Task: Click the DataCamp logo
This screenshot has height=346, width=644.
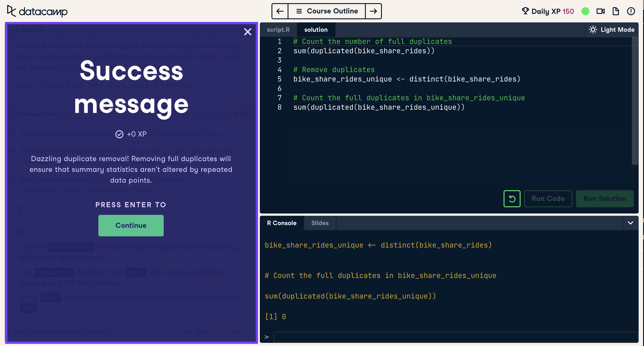Action: (37, 11)
